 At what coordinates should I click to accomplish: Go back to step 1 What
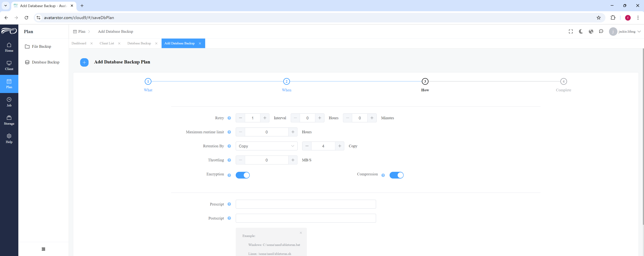pyautogui.click(x=148, y=82)
